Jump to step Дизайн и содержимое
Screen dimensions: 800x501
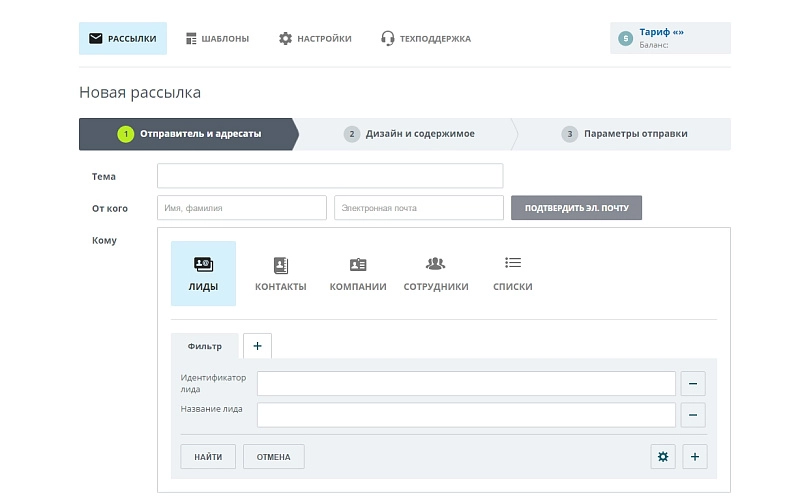coord(408,134)
